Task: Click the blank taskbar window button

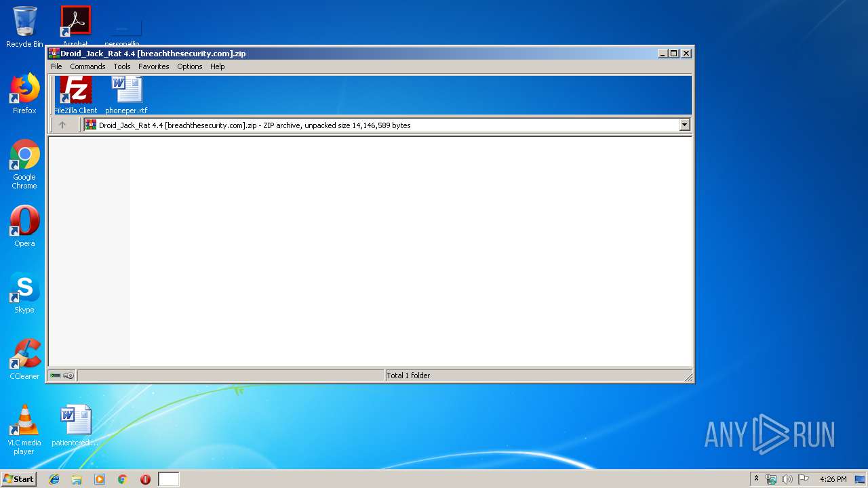Action: pos(169,479)
